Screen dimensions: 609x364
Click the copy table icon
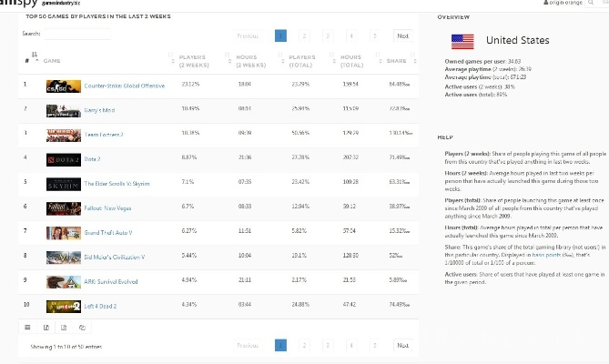[x=82, y=327]
